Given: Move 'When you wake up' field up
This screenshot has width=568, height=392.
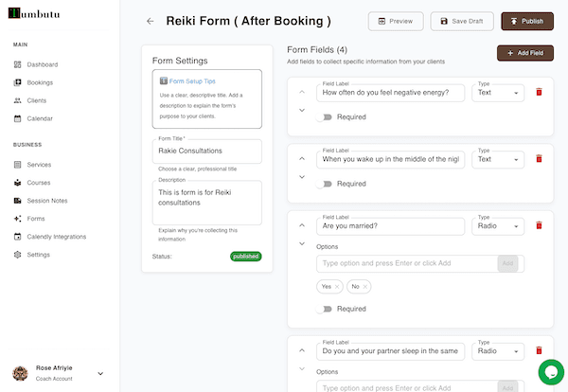Looking at the screenshot, I should [x=302, y=159].
